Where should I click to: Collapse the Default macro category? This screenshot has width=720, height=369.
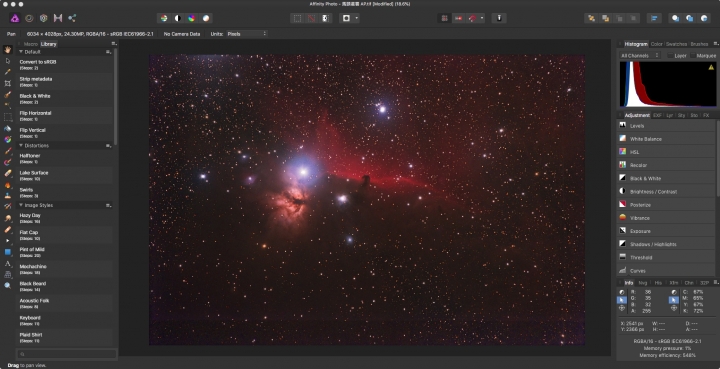(21, 52)
